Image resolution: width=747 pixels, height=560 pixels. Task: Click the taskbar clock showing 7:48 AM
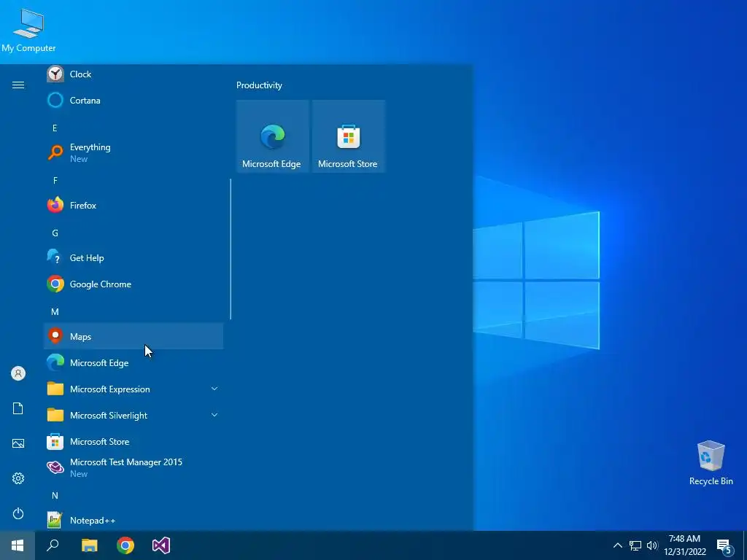point(684,545)
